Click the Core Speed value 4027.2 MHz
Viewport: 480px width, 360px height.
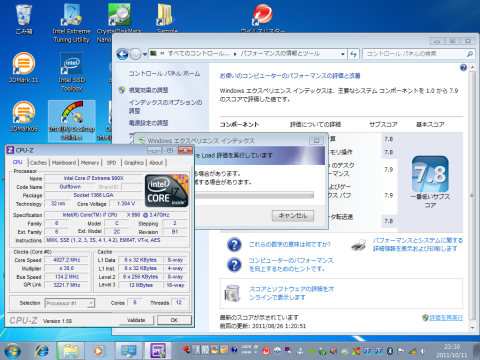[x=67, y=260]
